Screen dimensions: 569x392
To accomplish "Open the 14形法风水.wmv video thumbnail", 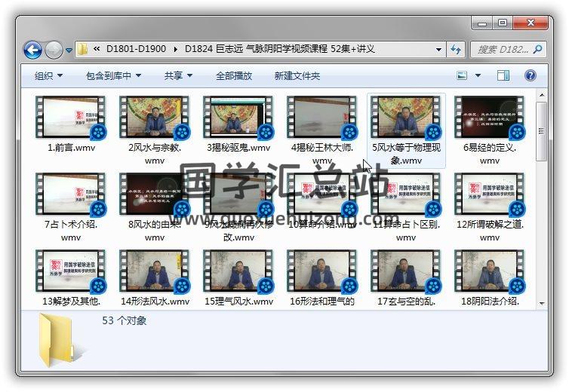I will click(x=155, y=271).
